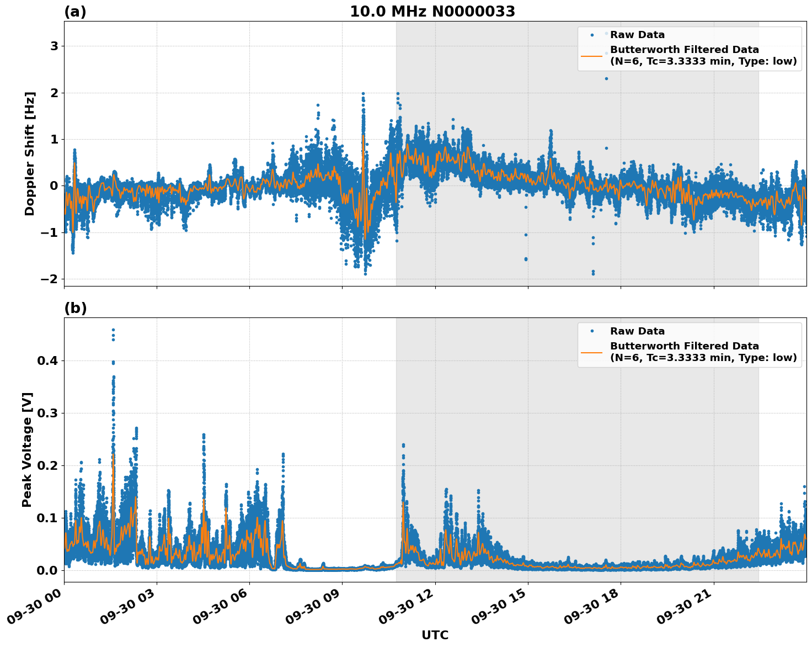Screen dimensions: 812x647
Task: Select the panel label (b)
Action: tap(75, 307)
